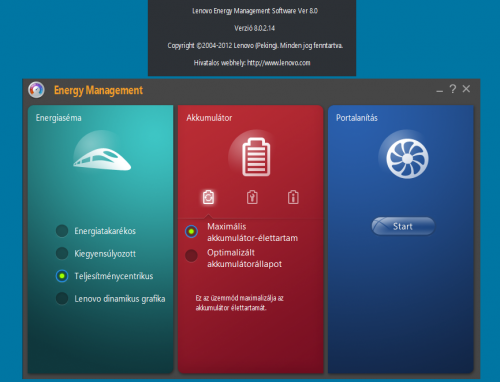This screenshot has height=382, width=500.
Task: Choose Optimalizált akkumulátorállapot mode
Action: click(x=234, y=258)
